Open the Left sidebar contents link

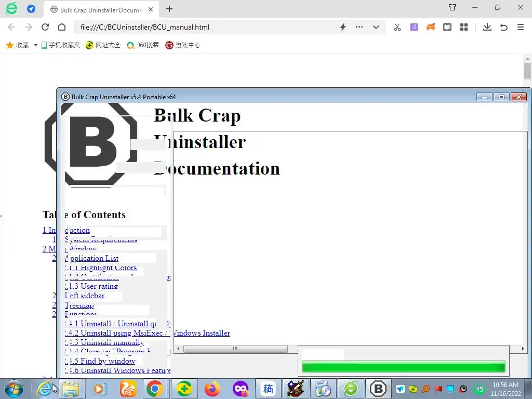point(85,296)
